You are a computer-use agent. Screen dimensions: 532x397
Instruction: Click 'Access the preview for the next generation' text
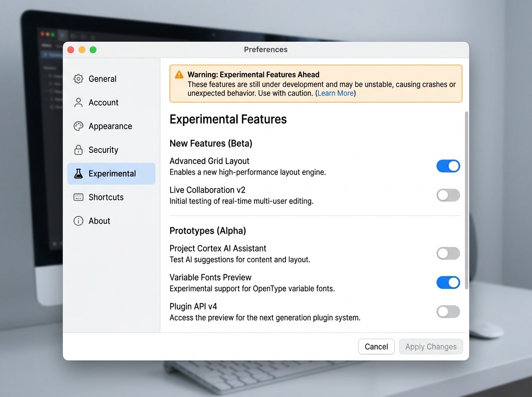tap(265, 318)
